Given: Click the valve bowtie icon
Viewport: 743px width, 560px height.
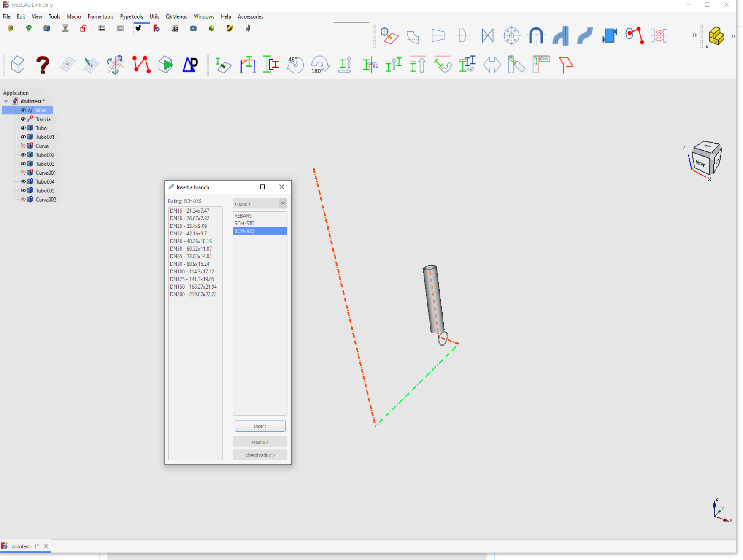Looking at the screenshot, I should (x=487, y=35).
